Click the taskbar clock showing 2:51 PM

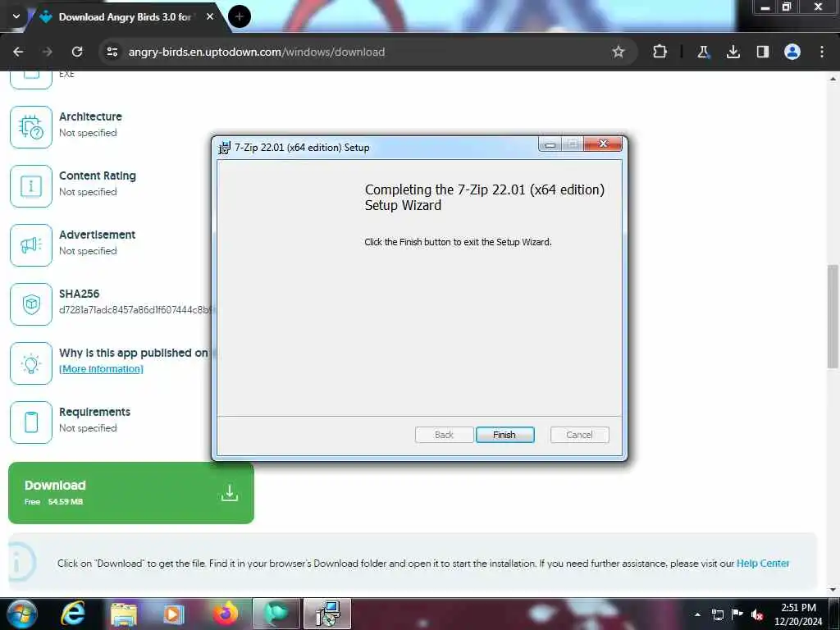coord(798,614)
